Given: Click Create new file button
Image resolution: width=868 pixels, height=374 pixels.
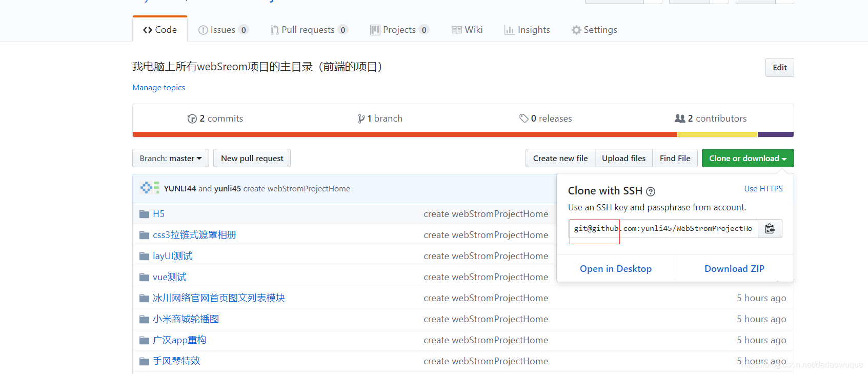Looking at the screenshot, I should [560, 158].
